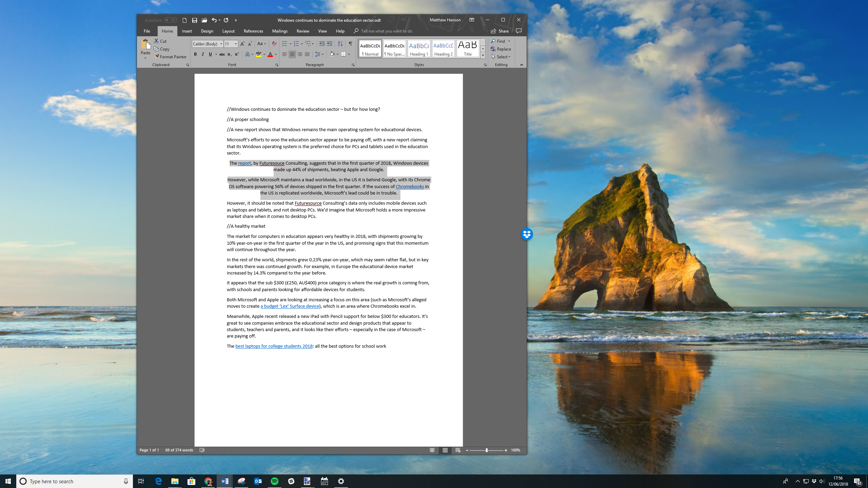This screenshot has width=868, height=488.
Task: Select the Format Painter tool
Action: [171, 57]
